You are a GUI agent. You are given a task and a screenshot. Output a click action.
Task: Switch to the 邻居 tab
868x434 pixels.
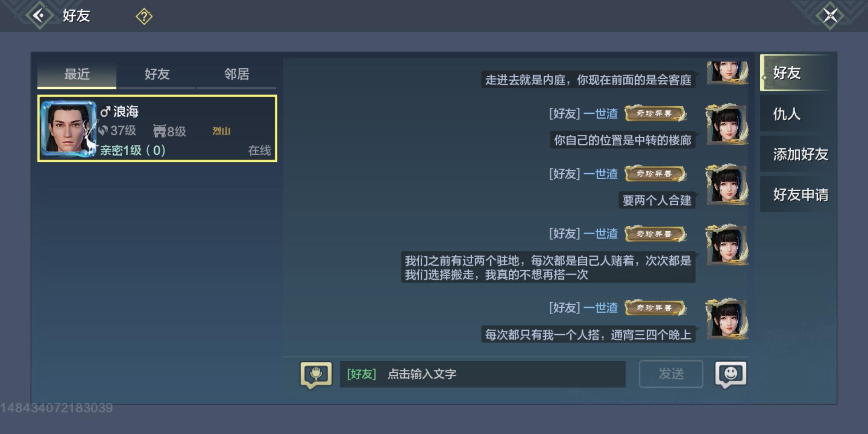(x=237, y=74)
